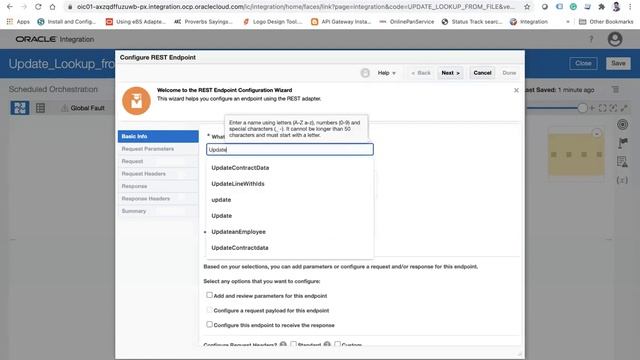Image resolution: width=640 pixels, height=360 pixels.
Task: Bookmark this page with the star icon
Action: 527,7
